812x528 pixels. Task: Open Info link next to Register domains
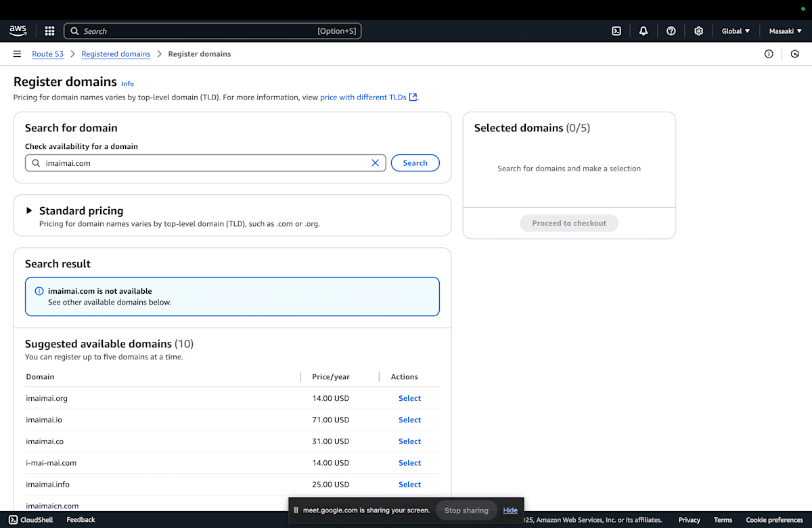[127, 84]
